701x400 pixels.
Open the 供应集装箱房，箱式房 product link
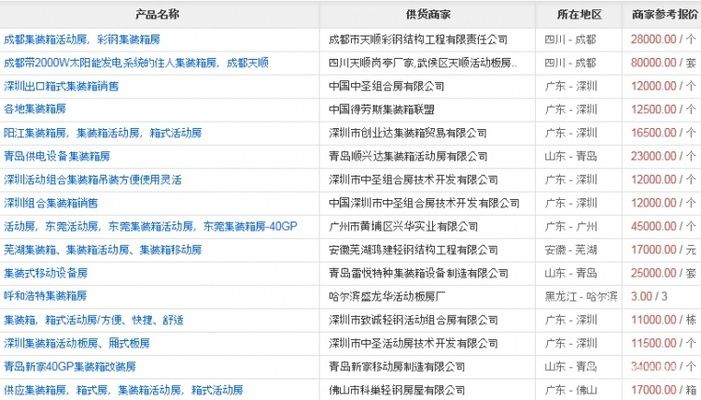pos(123,390)
